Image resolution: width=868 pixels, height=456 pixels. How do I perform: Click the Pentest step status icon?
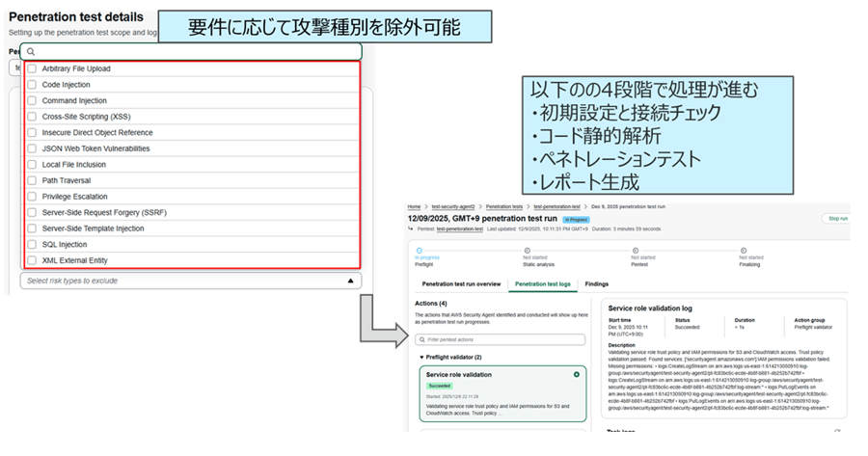[635, 251]
